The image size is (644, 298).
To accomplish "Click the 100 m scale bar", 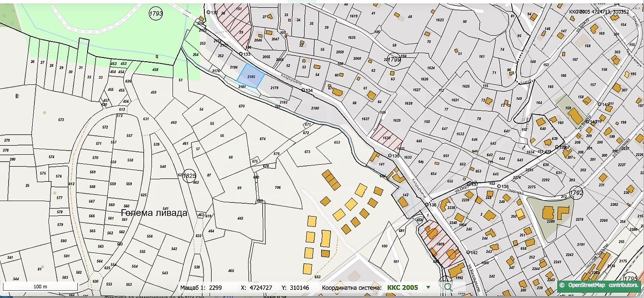I will point(40,286).
